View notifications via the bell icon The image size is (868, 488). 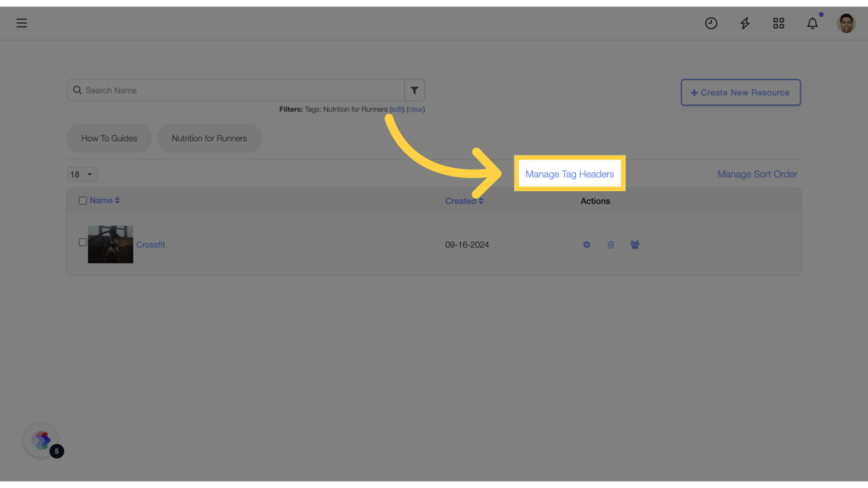coord(812,23)
